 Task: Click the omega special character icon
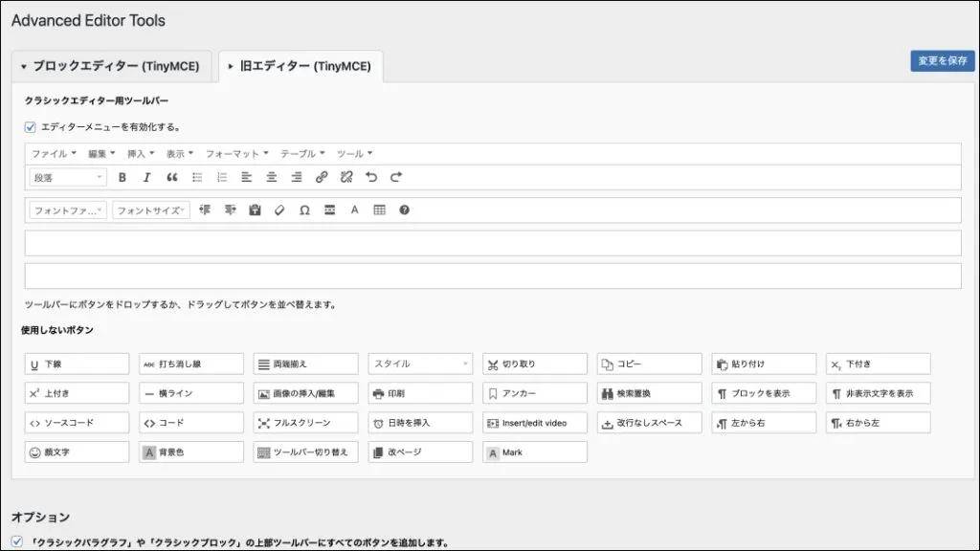[304, 209]
